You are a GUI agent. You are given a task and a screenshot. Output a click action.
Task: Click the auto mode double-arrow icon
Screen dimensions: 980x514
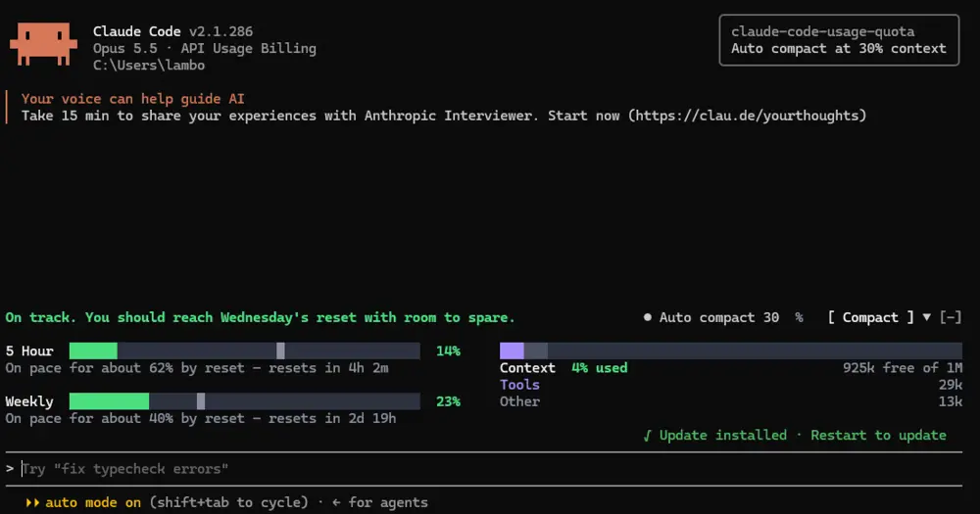pos(32,502)
